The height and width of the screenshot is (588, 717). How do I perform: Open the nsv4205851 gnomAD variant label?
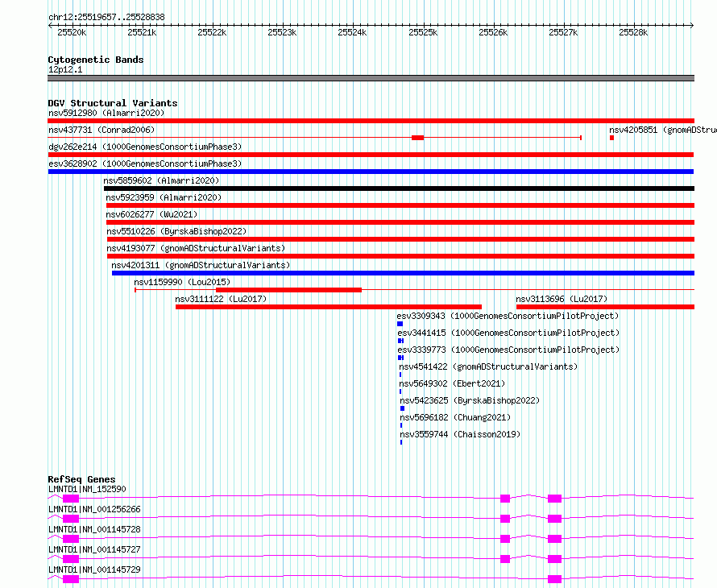[x=663, y=130]
